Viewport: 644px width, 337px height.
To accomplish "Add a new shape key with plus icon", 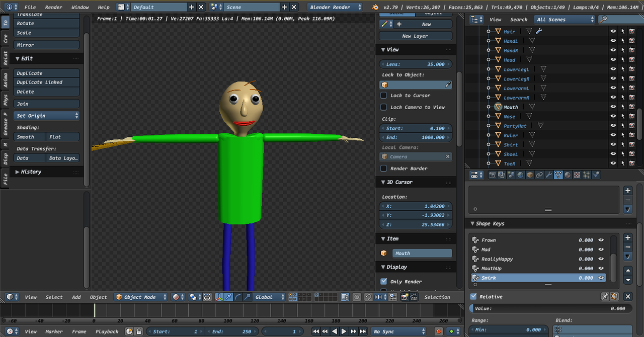I will (x=628, y=237).
